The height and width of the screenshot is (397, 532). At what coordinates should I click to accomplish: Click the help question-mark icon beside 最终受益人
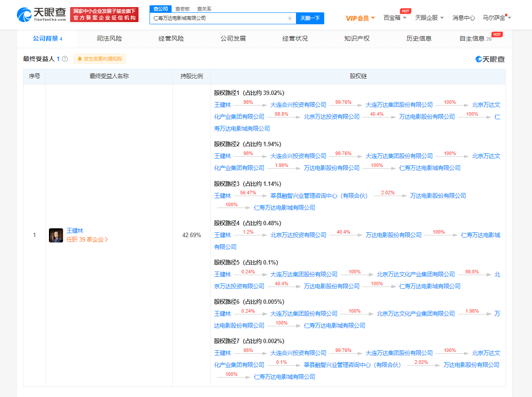(x=65, y=59)
